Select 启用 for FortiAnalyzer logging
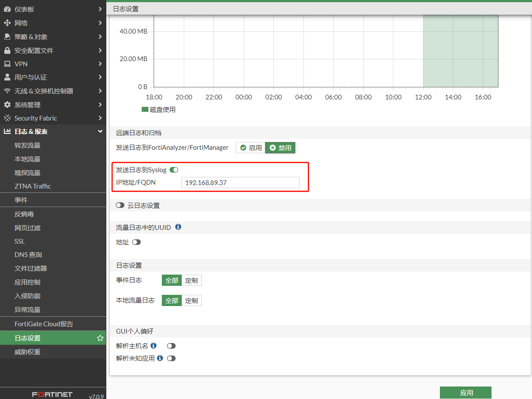The image size is (532, 399). click(x=251, y=148)
